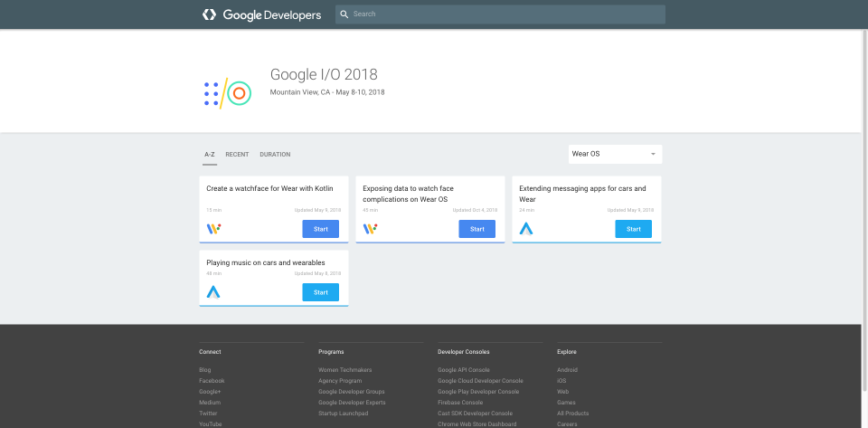Open the Android link under Explore
Image resolution: width=868 pixels, height=428 pixels.
point(567,370)
